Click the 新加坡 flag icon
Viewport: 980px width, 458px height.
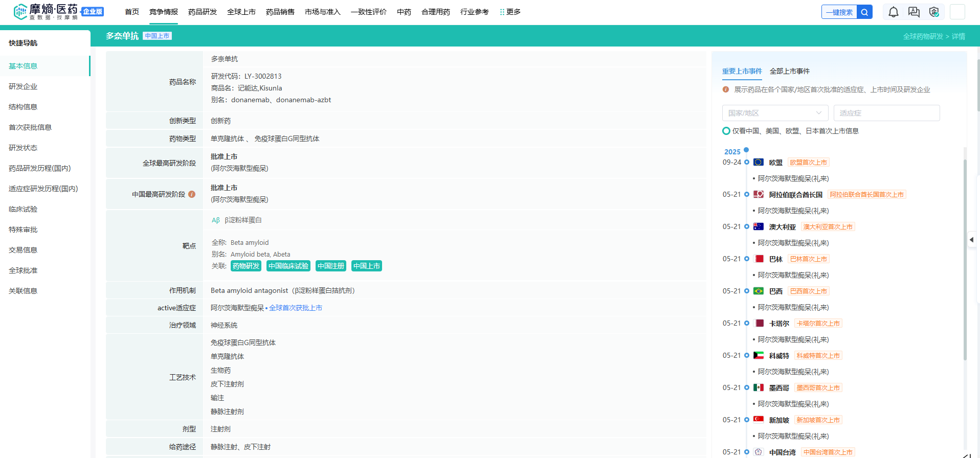click(759, 420)
